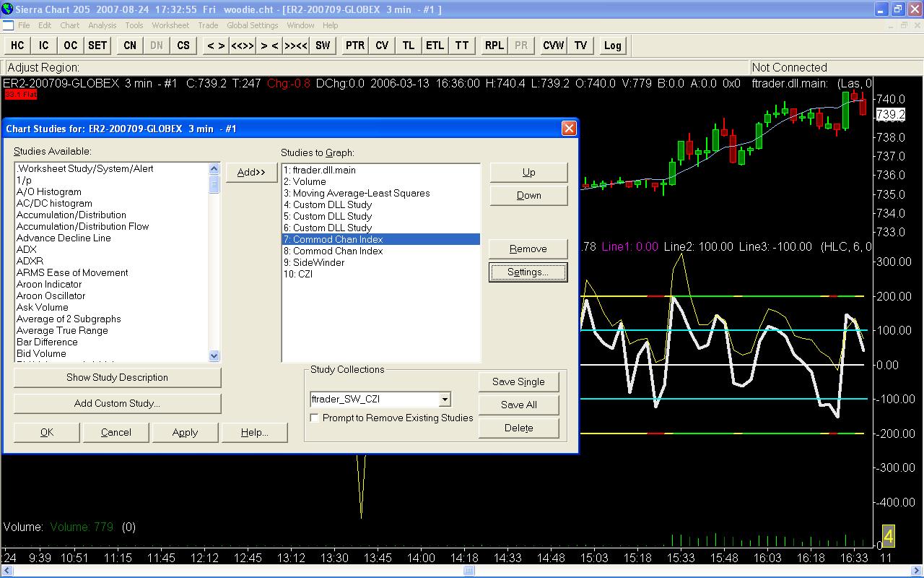The width and height of the screenshot is (924, 578).
Task: Enable Prompt to Remove Existing Studies checkbox
Action: [315, 418]
